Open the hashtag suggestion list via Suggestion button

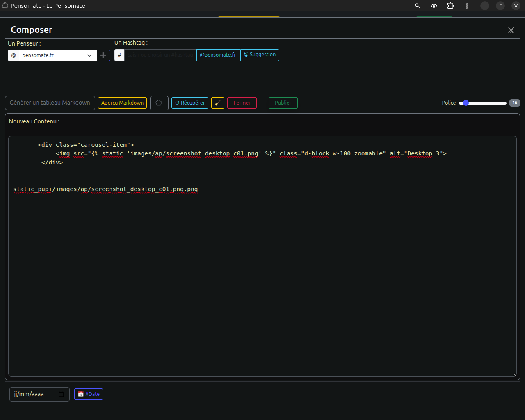coord(260,55)
